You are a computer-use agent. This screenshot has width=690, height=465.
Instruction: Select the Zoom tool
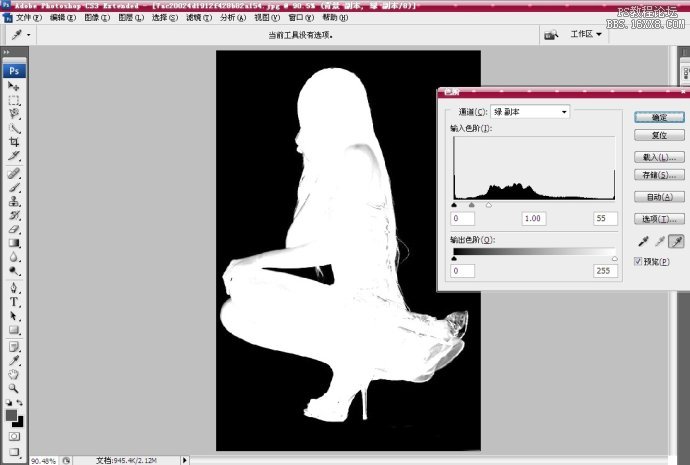click(x=14, y=388)
